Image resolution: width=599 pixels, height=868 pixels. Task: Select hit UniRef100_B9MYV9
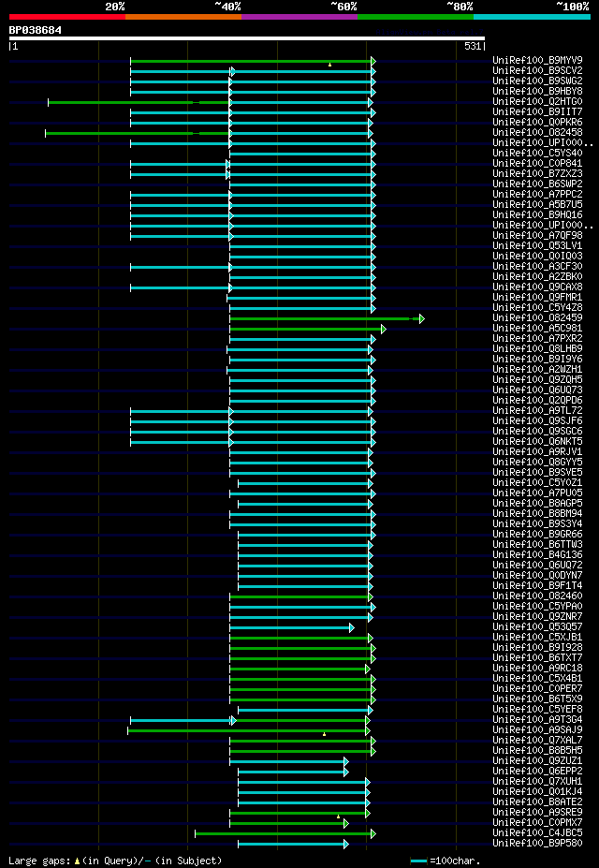point(537,60)
